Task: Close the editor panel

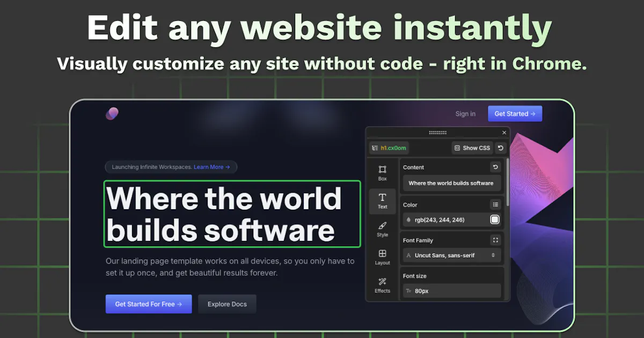Action: [x=504, y=133]
